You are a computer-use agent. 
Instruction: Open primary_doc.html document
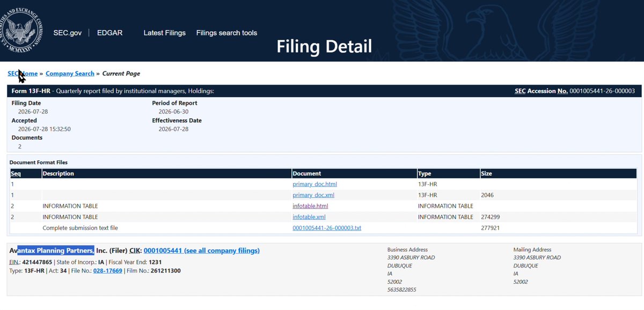pos(314,184)
